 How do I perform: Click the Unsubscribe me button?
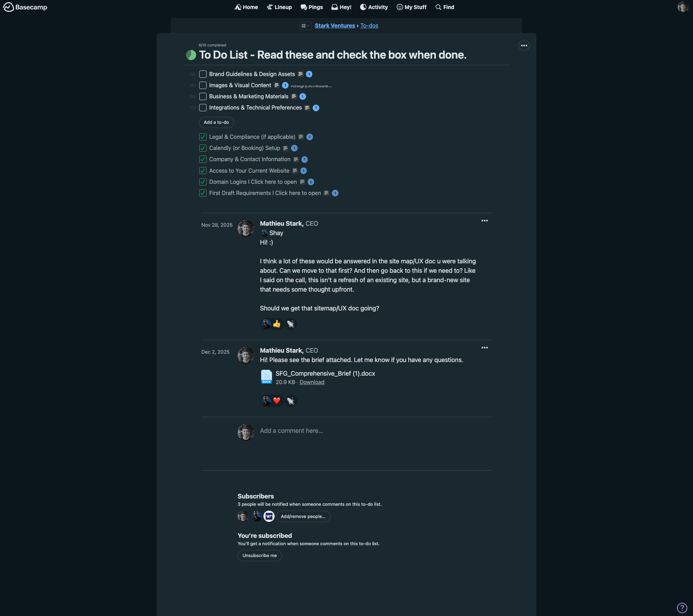point(259,555)
